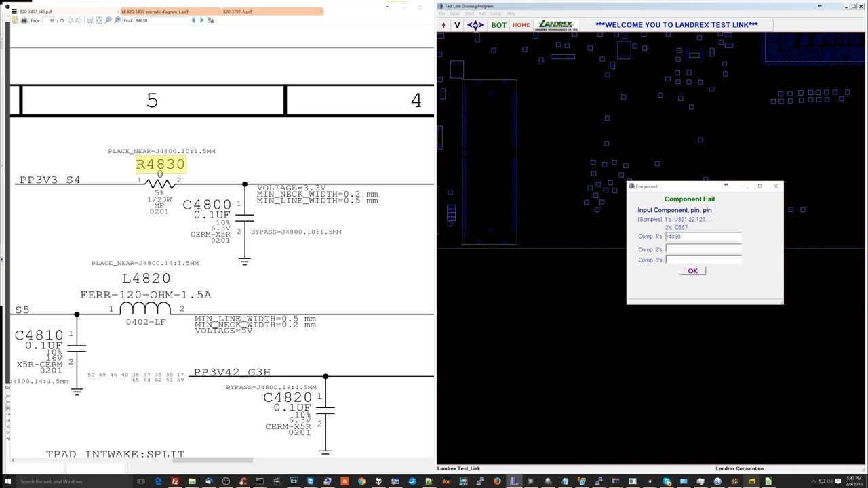Image resolution: width=868 pixels, height=488 pixels.
Task: Toggle the BOT board side view
Action: point(499,25)
